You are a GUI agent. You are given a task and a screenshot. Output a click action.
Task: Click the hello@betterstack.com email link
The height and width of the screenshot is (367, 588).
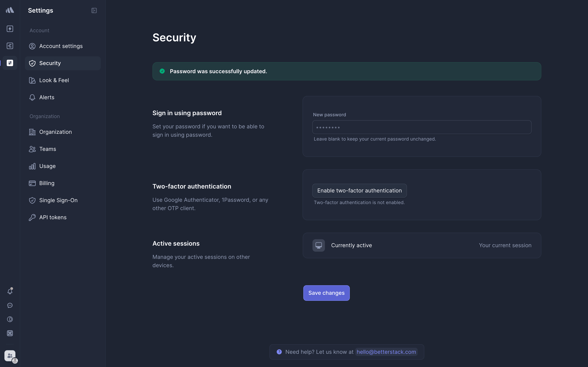[386, 352]
